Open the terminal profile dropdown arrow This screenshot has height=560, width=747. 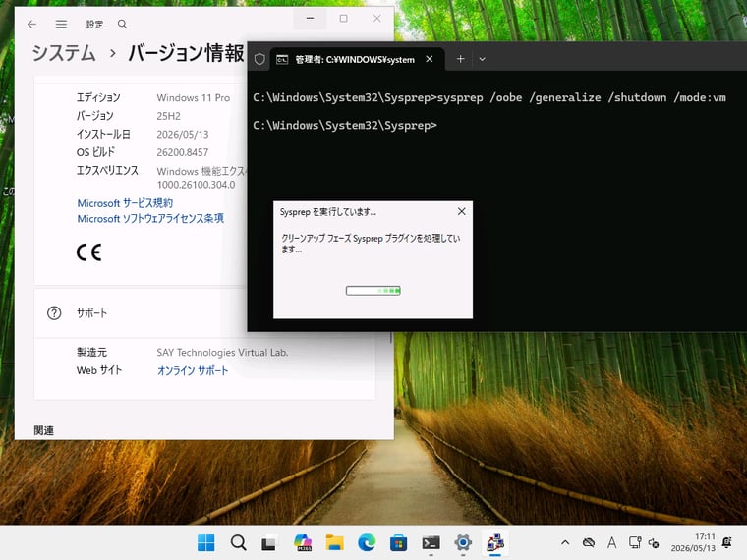click(x=483, y=59)
